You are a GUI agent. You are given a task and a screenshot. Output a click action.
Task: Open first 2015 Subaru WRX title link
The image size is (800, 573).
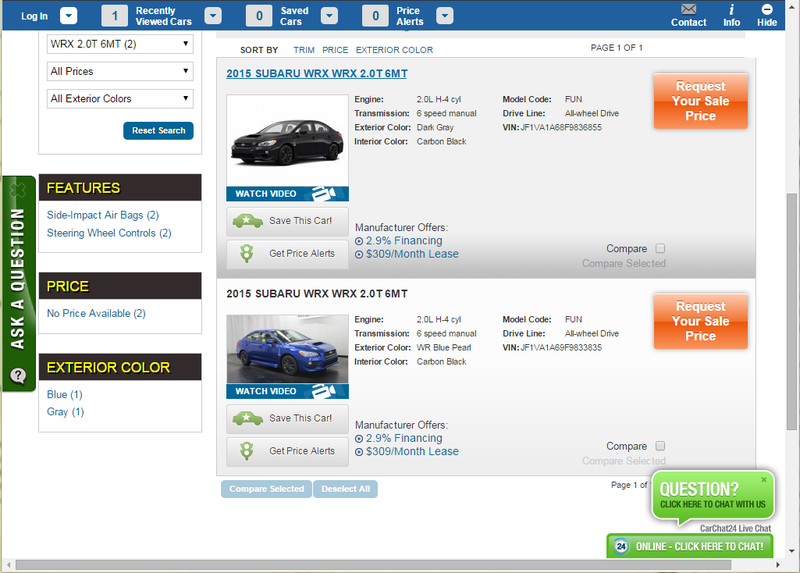(317, 73)
